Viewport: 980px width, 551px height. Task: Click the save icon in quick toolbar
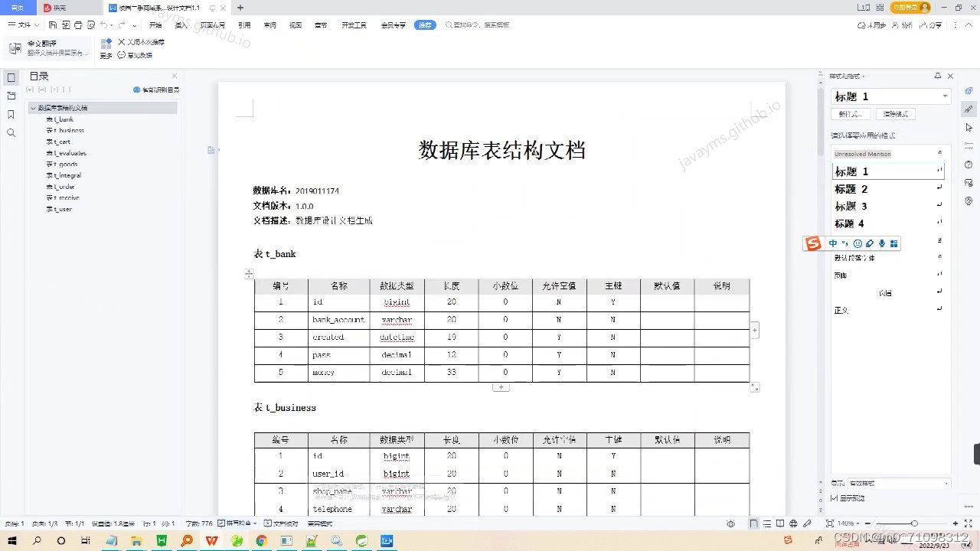(53, 25)
